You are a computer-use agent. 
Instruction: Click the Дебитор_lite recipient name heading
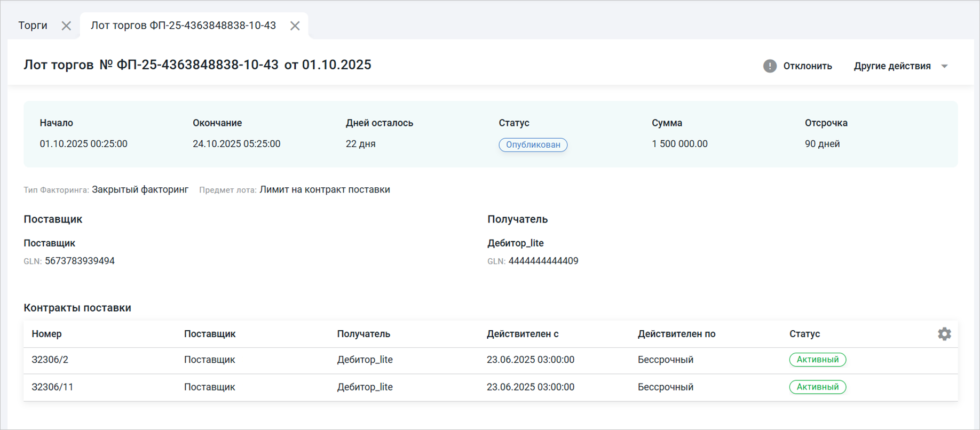click(515, 243)
